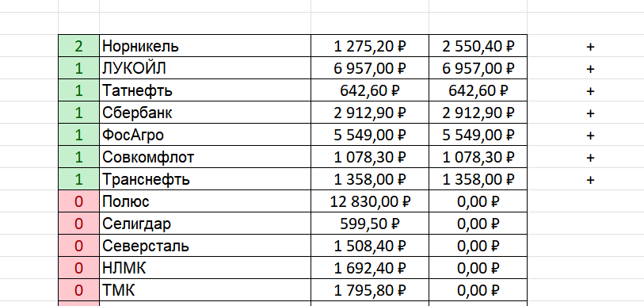Click the plus sign beside Транснефть row

[x=590, y=180]
